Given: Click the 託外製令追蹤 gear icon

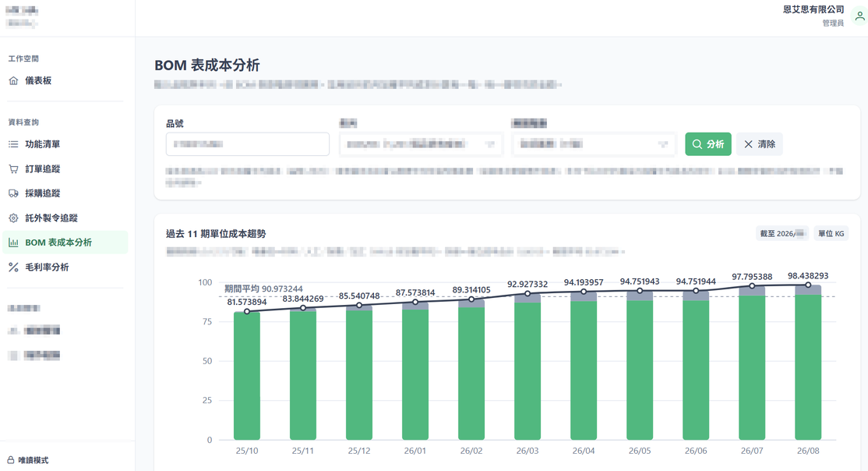Looking at the screenshot, I should pyautogui.click(x=13, y=218).
